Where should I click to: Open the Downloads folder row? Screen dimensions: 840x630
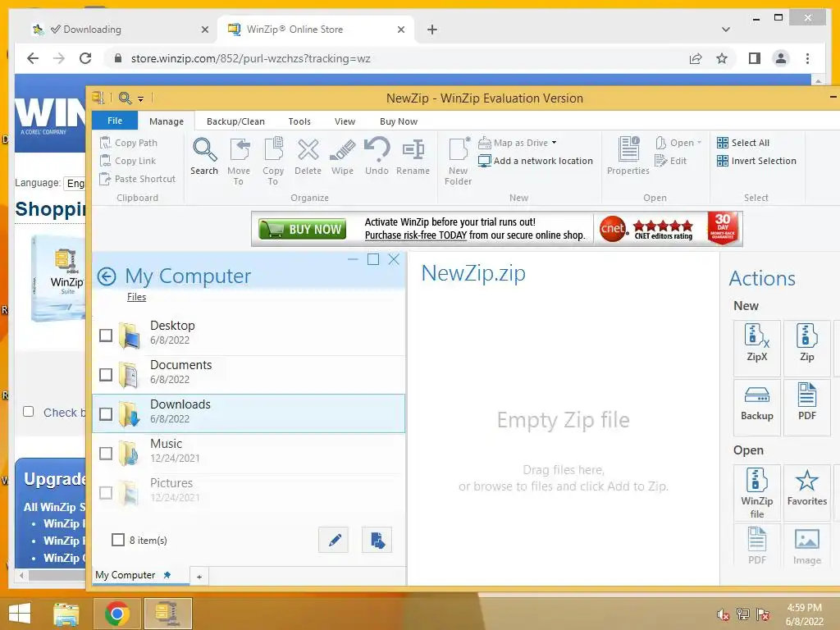click(249, 413)
